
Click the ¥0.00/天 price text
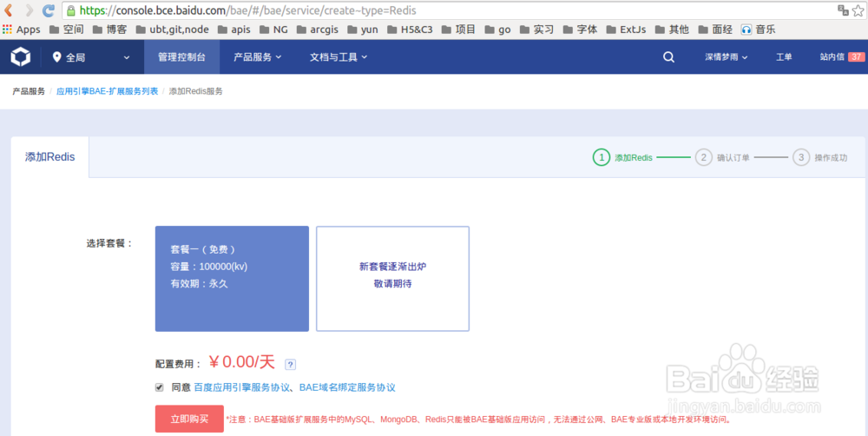(x=242, y=362)
